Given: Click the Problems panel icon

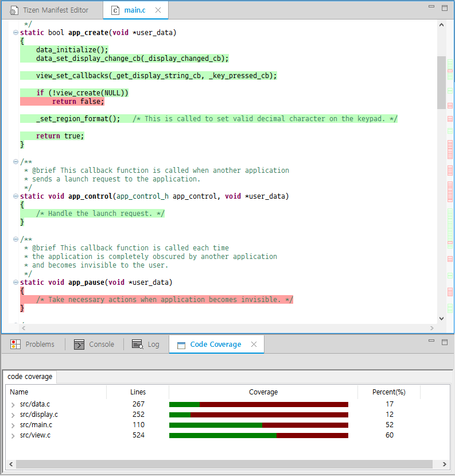Looking at the screenshot, I should pyautogui.click(x=15, y=345).
